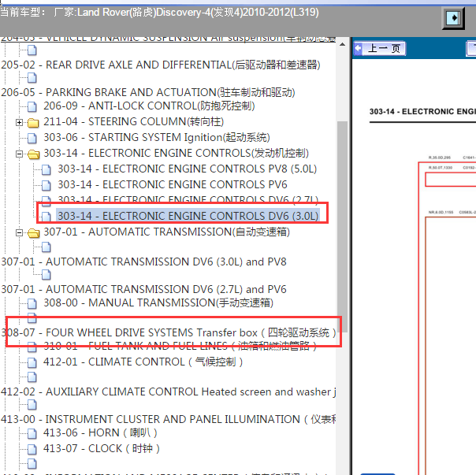Click the blank page icon below 413-07 CLOCK

[x=32, y=464]
